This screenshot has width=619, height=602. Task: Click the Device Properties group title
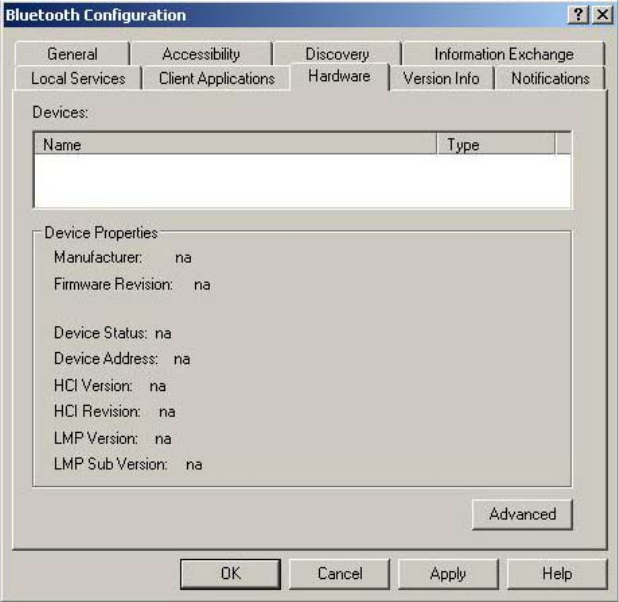(x=101, y=233)
